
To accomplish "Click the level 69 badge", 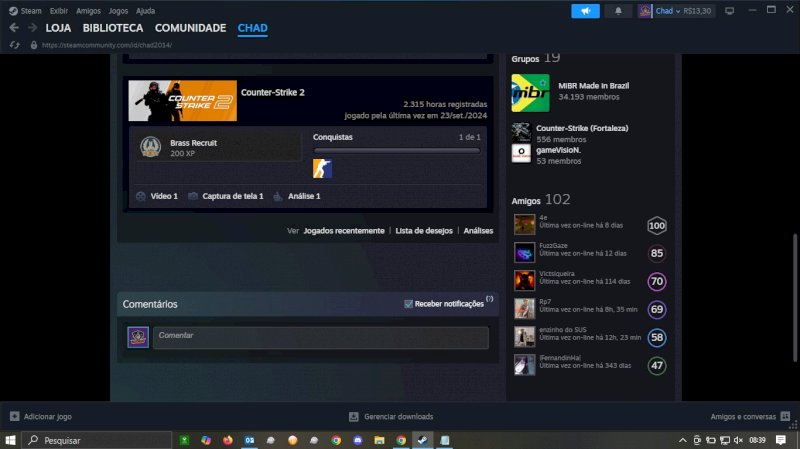I will point(657,310).
